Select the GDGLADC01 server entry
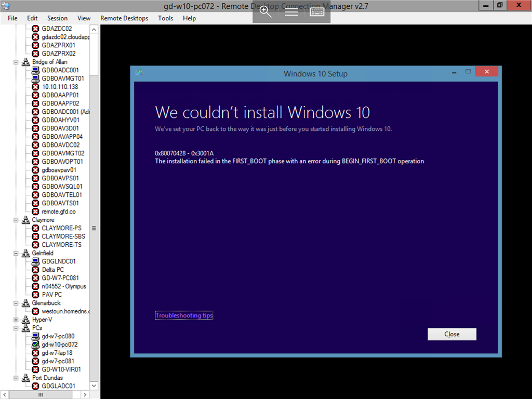 pyautogui.click(x=58, y=386)
